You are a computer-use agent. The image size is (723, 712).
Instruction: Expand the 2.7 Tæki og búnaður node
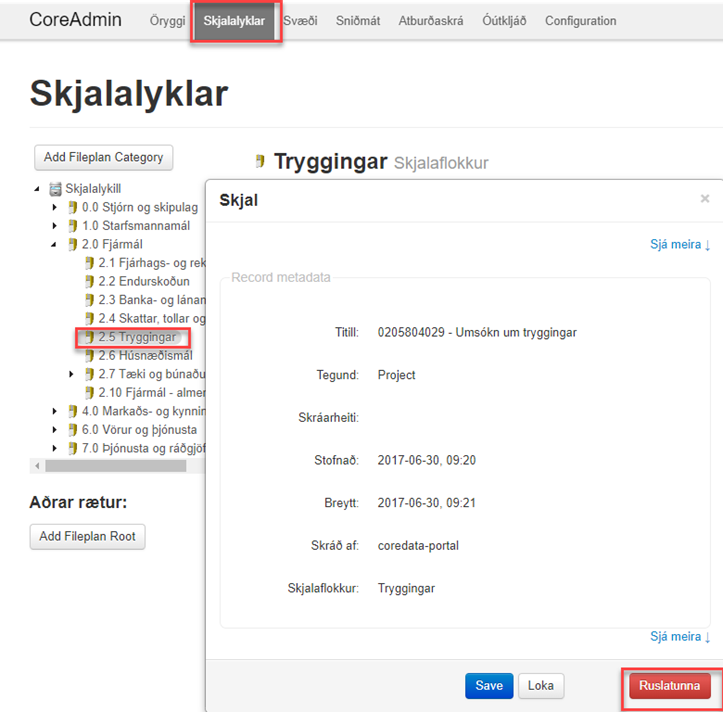pos(71,374)
